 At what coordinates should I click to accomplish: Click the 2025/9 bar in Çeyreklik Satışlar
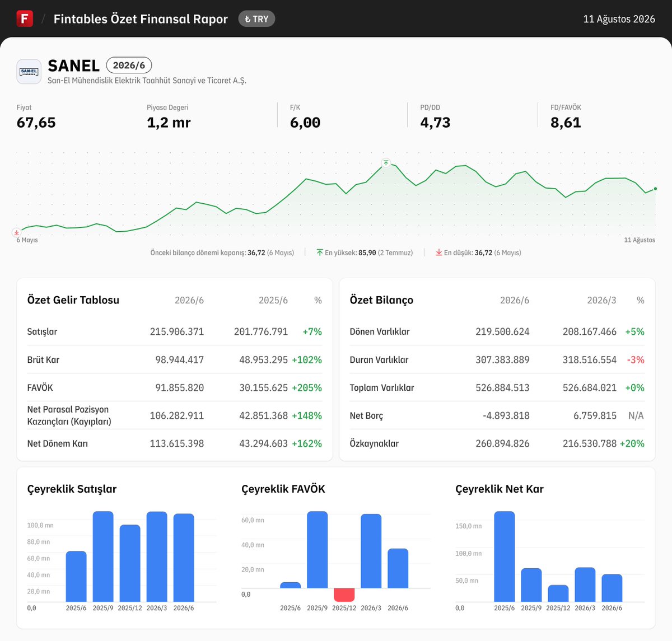tap(103, 556)
